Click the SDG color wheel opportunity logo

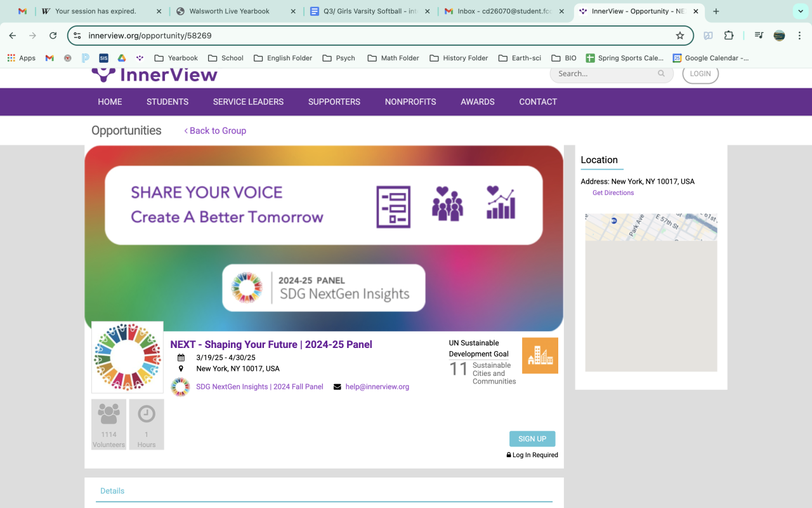coord(128,358)
